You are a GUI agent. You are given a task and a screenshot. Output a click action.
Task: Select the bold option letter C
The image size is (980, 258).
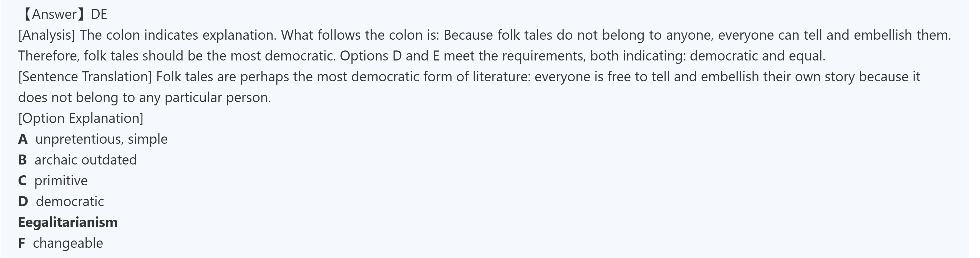pos(22,181)
